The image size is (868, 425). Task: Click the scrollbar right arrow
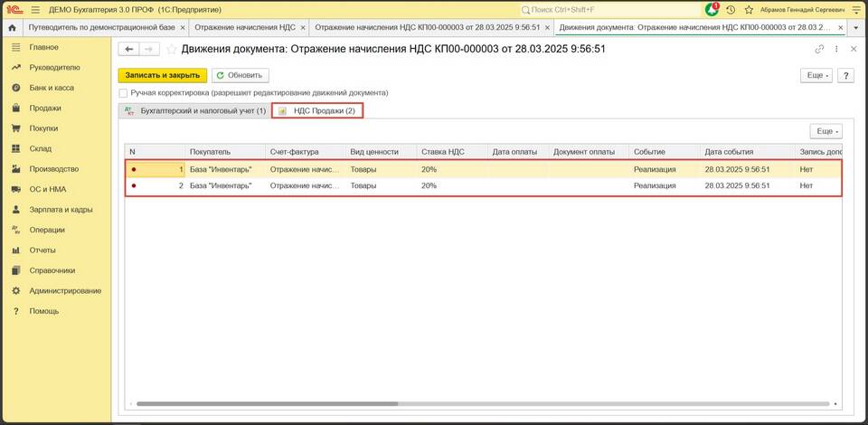[835, 404]
